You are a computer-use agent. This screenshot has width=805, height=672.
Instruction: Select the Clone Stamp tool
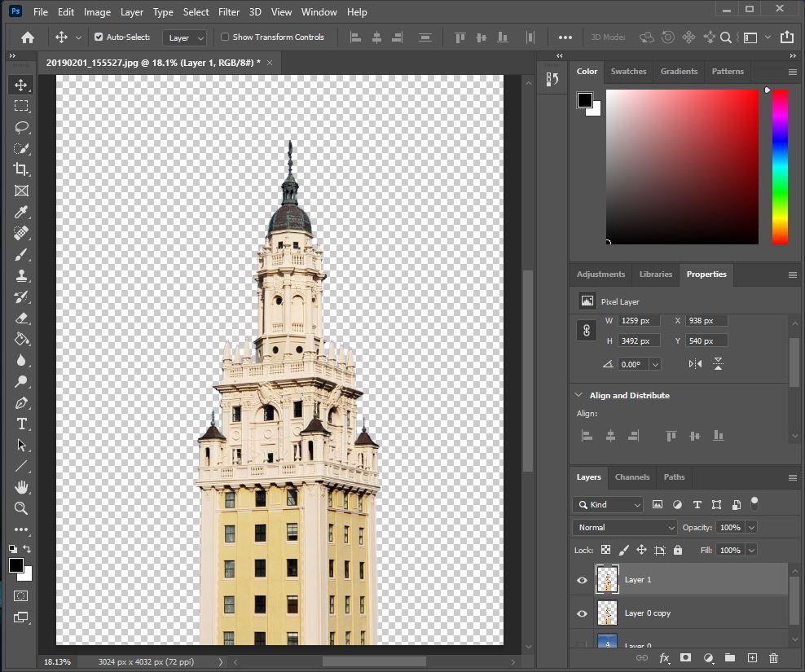21,275
